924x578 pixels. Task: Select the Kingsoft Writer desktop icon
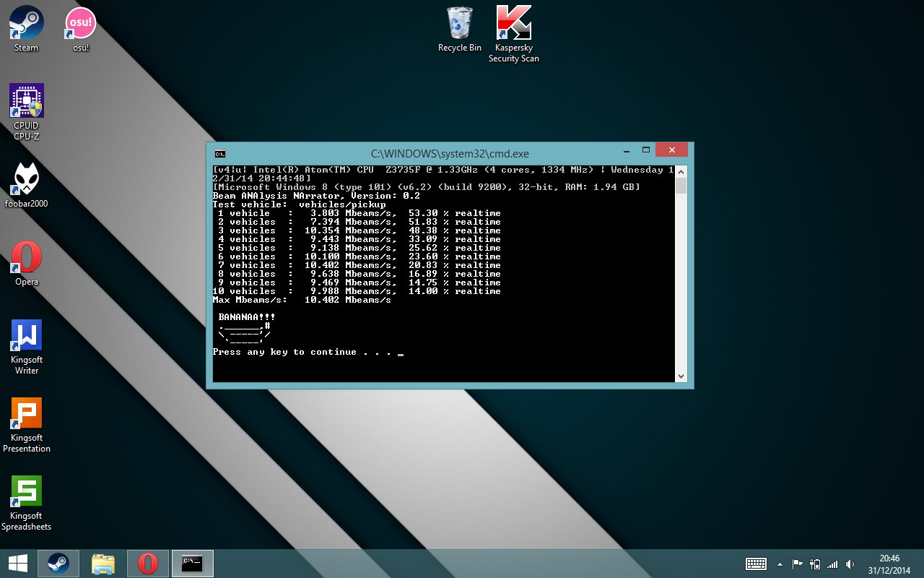pyautogui.click(x=27, y=335)
